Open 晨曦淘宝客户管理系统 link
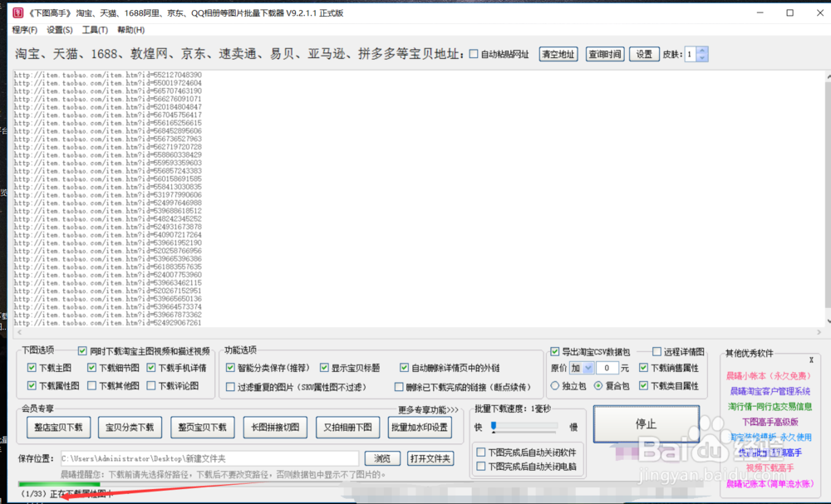This screenshot has width=831, height=504. pos(770,391)
